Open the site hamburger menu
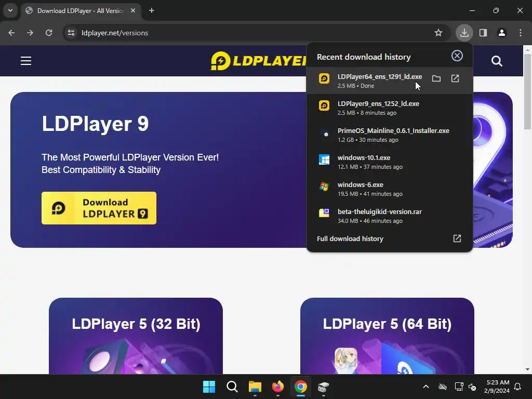The image size is (532, 399). (x=26, y=61)
